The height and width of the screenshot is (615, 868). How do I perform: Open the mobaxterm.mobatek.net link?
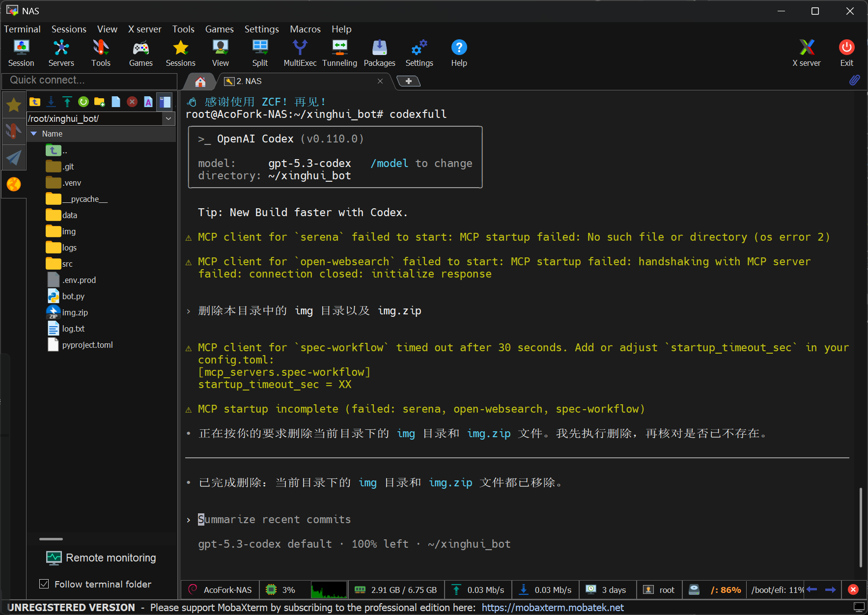[553, 608]
